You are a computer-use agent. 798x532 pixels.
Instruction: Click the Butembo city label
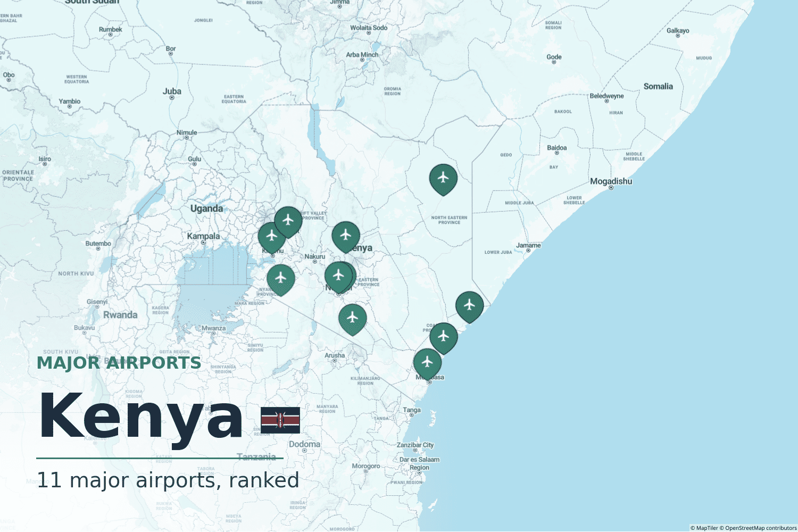coord(98,244)
